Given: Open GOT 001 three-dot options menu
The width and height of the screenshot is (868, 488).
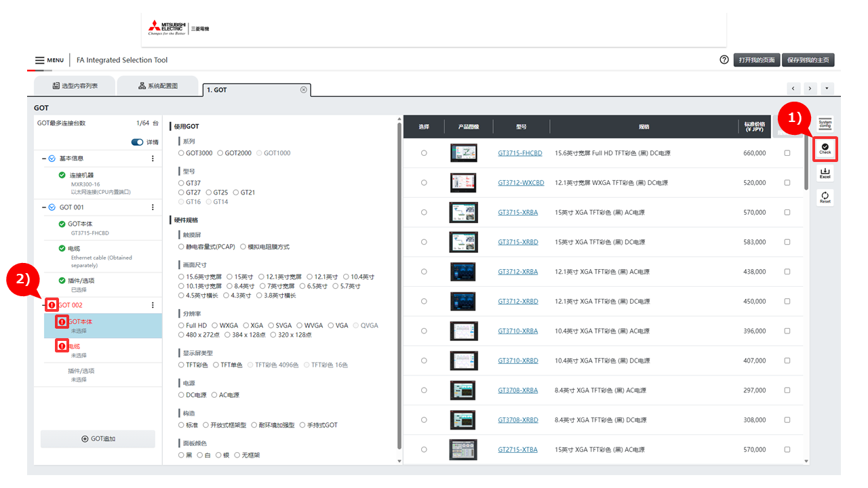Looking at the screenshot, I should pos(153,207).
